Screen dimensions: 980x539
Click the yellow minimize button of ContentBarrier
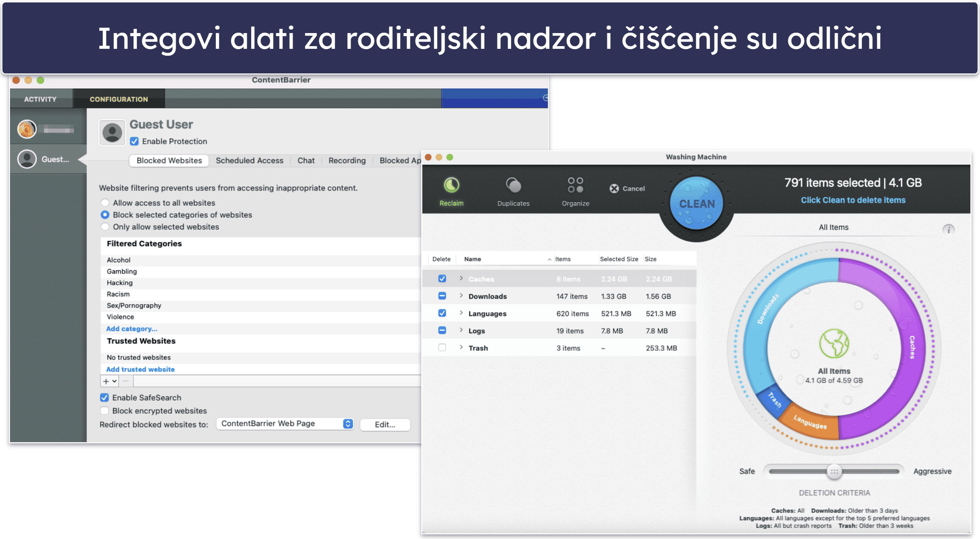[28, 80]
